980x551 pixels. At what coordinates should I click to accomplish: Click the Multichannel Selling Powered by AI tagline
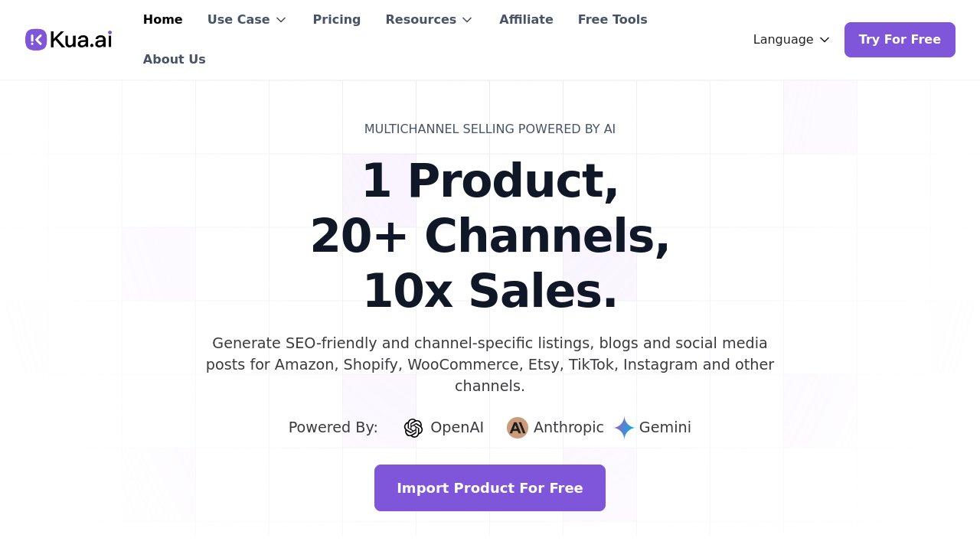coord(490,129)
